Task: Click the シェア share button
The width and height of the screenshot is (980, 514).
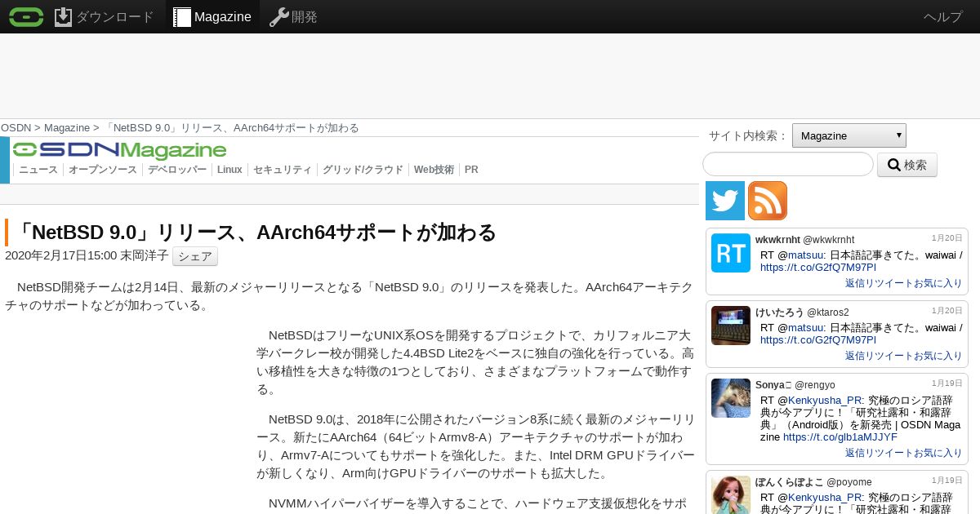Action: [195, 256]
